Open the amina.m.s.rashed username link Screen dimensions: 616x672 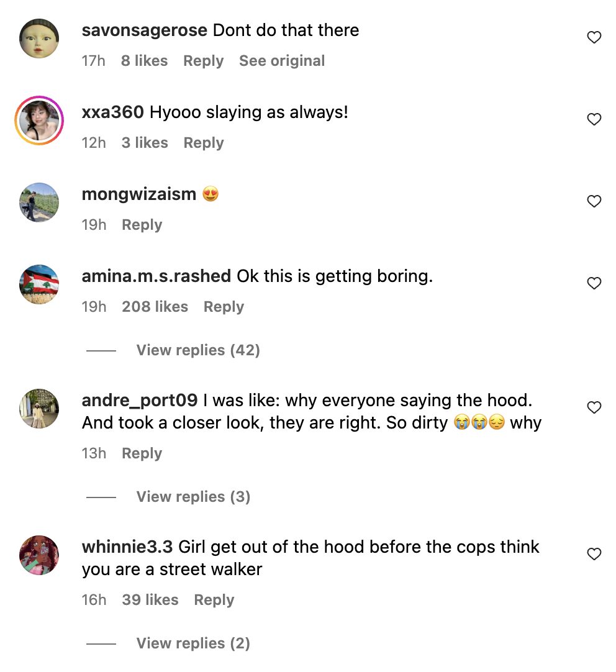coord(156,276)
